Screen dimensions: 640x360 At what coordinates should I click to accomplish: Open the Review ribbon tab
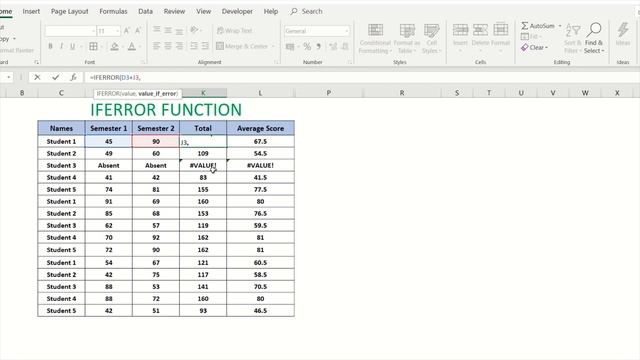pyautogui.click(x=174, y=11)
